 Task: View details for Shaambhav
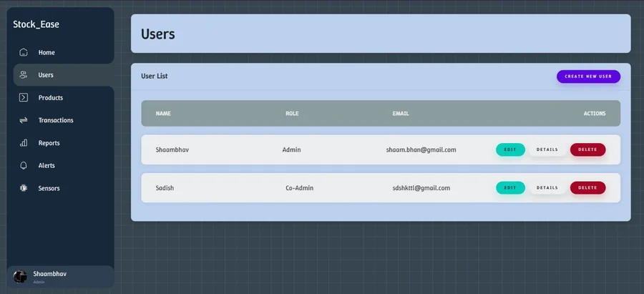click(x=547, y=150)
